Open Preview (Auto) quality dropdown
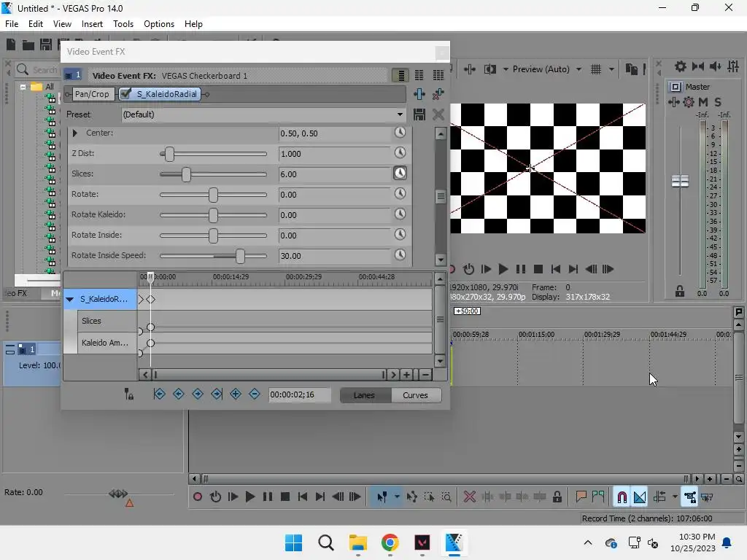 pyautogui.click(x=578, y=69)
